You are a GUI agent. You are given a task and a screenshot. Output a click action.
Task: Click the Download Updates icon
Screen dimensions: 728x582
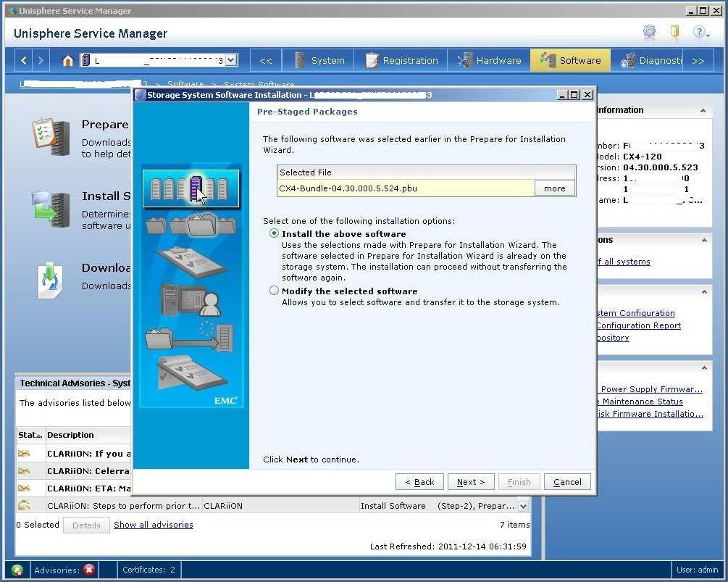pos(50,280)
